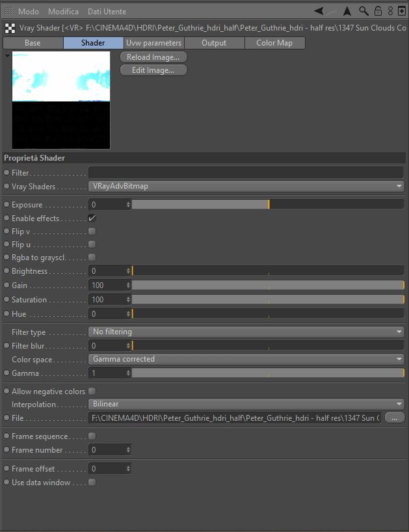Check Allow negative colors
This screenshot has height=532, width=409.
tap(92, 391)
